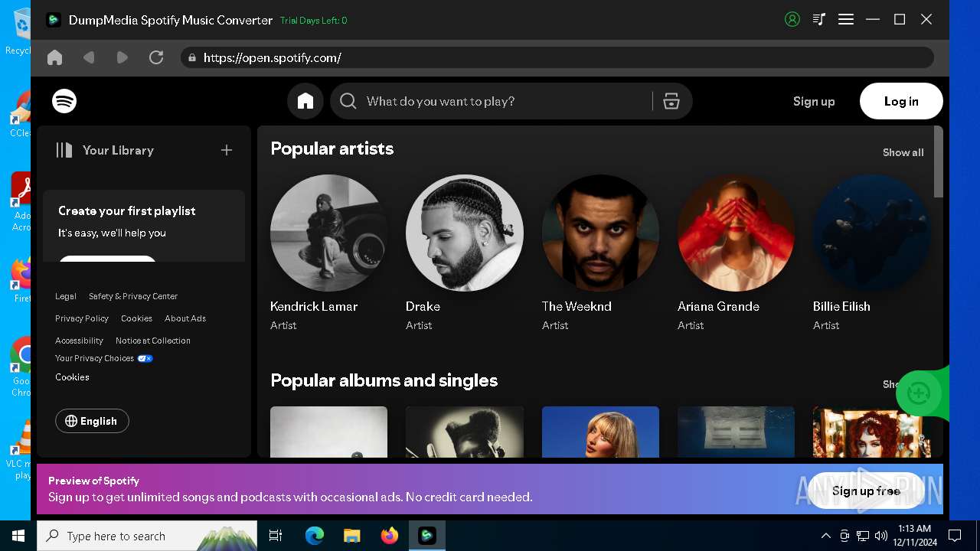Go to converter home page icon
Screen dimensions: 980x551
click(x=54, y=57)
